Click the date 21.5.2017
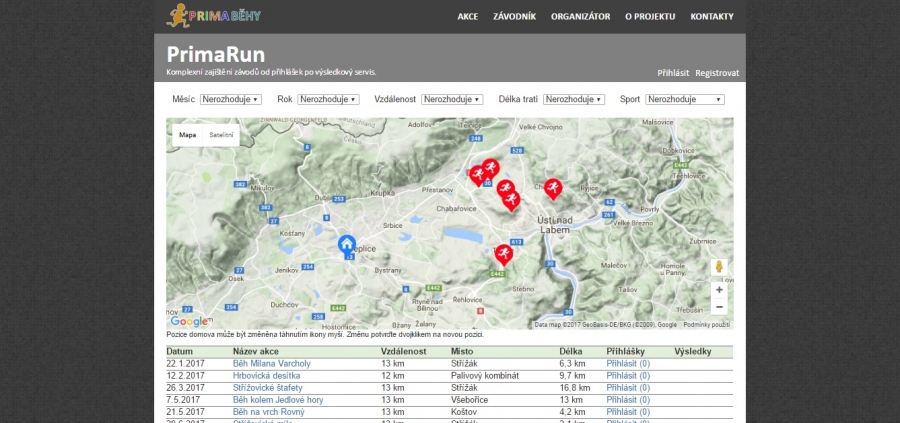Viewport: 900px width, 423px height. click(185, 412)
